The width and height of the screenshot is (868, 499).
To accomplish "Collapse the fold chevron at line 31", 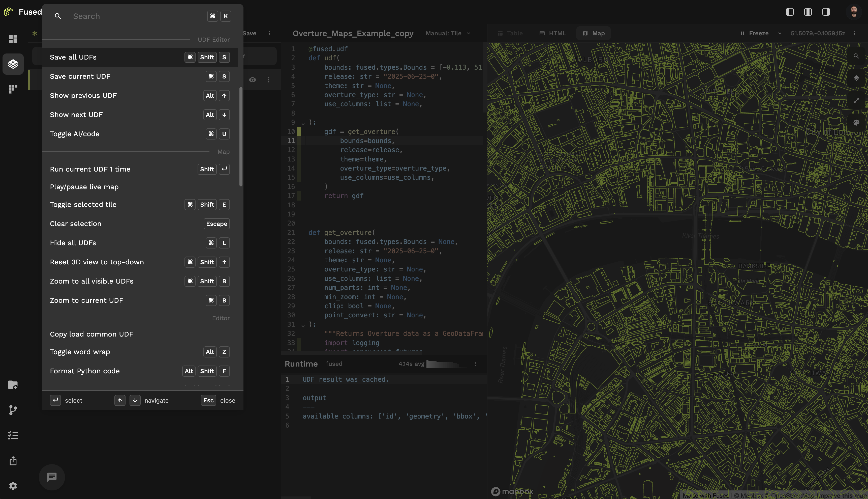I will (303, 325).
